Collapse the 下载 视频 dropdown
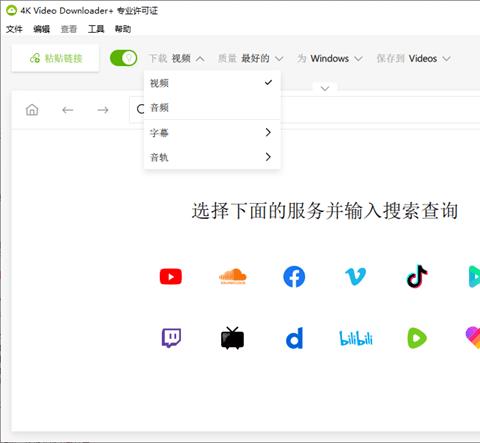Viewport: 480px width, 443px height. (x=177, y=59)
